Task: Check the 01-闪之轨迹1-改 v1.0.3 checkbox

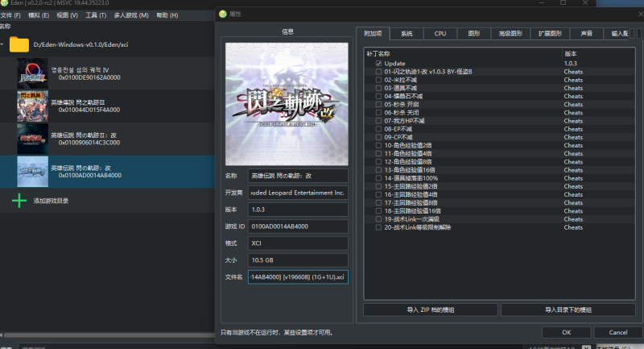Action: [378, 72]
